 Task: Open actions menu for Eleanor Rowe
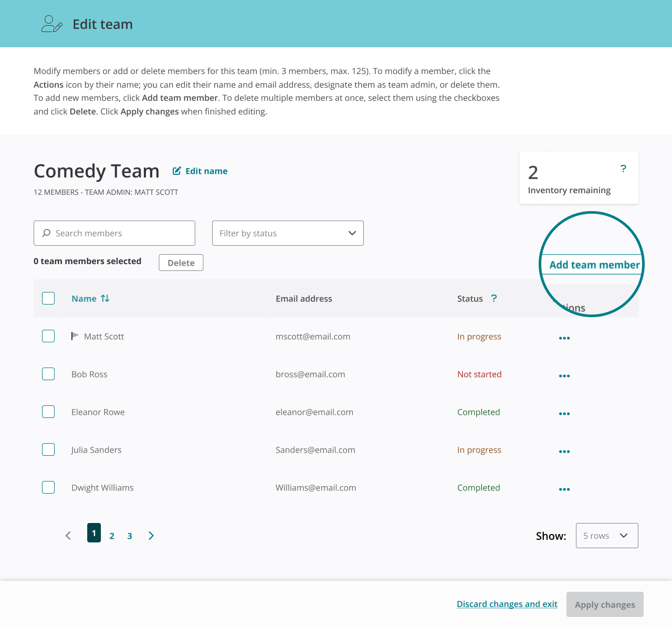pos(564,414)
